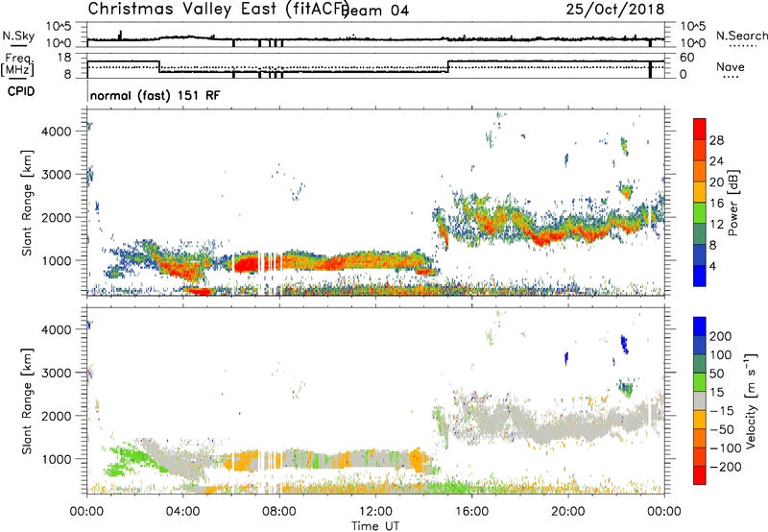The width and height of the screenshot is (768, 532).
Task: Select the 'N.Search' legend label
Action: tap(742, 36)
